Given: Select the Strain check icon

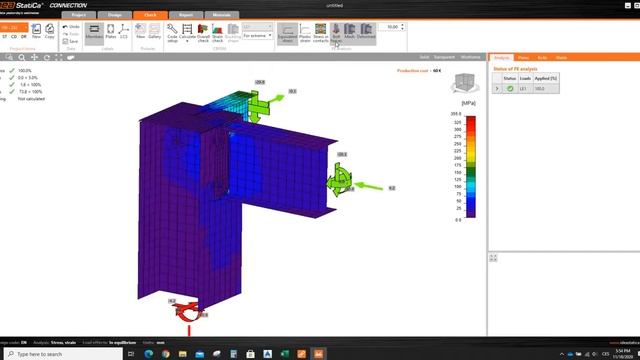Looking at the screenshot, I should tap(218, 33).
